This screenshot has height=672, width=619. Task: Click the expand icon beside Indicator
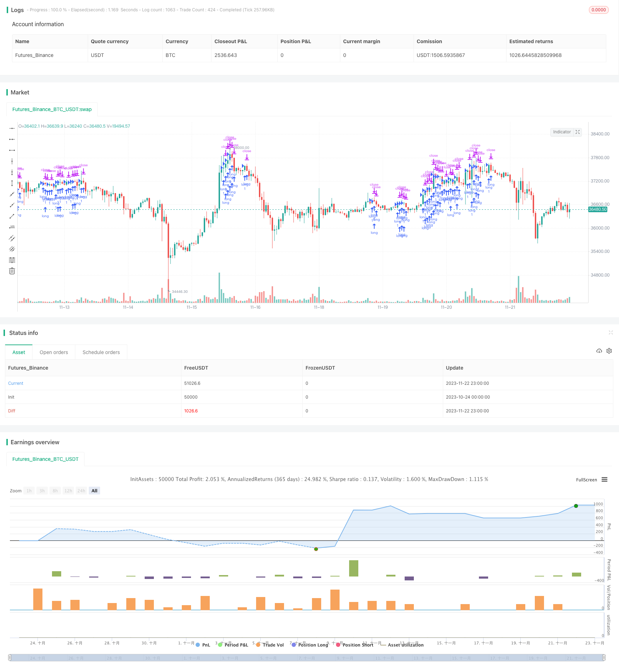click(x=578, y=132)
